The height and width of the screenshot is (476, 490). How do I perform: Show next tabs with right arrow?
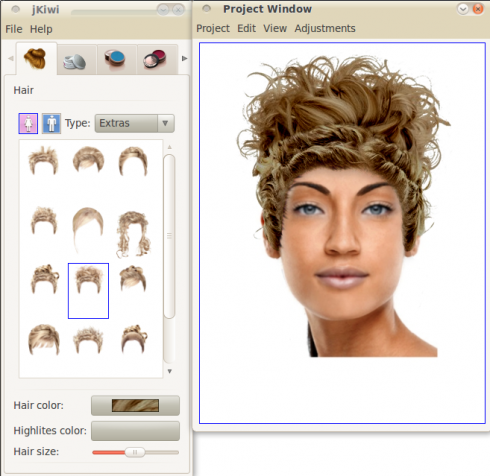click(184, 59)
